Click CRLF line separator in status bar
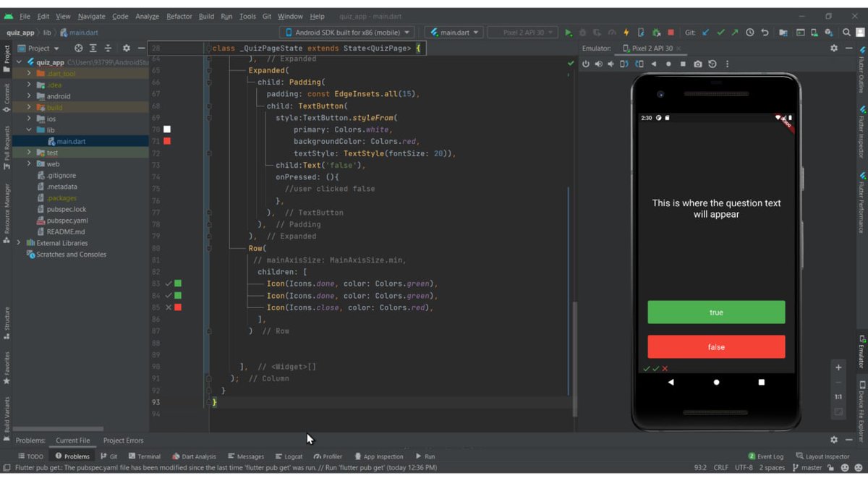Screen dimensions: 868x481 (x=721, y=468)
